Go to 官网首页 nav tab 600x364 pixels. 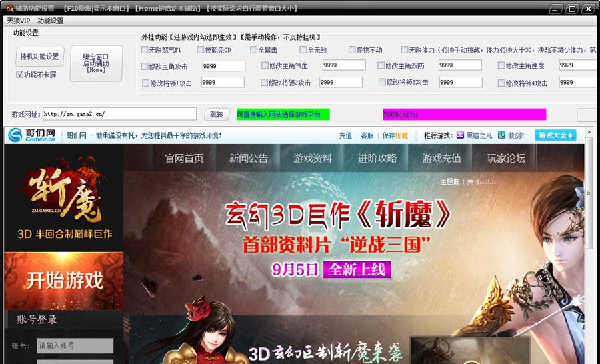(185, 158)
